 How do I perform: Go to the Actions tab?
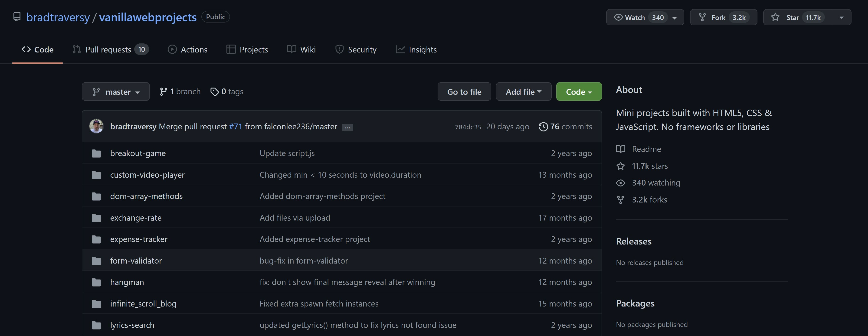[188, 49]
